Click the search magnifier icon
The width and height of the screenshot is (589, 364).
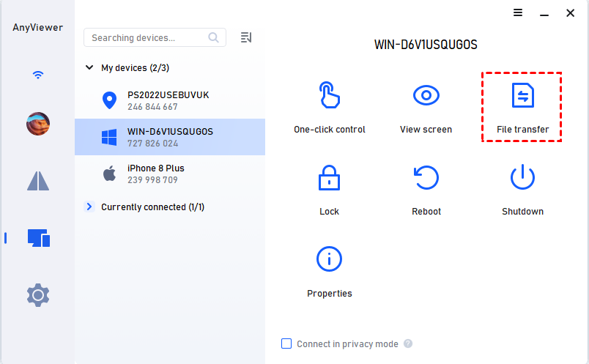(213, 37)
